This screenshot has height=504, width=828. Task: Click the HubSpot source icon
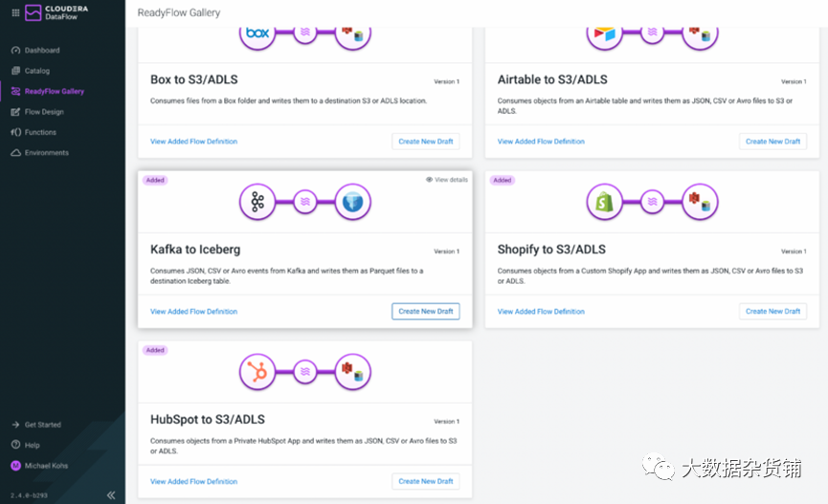[x=257, y=372]
